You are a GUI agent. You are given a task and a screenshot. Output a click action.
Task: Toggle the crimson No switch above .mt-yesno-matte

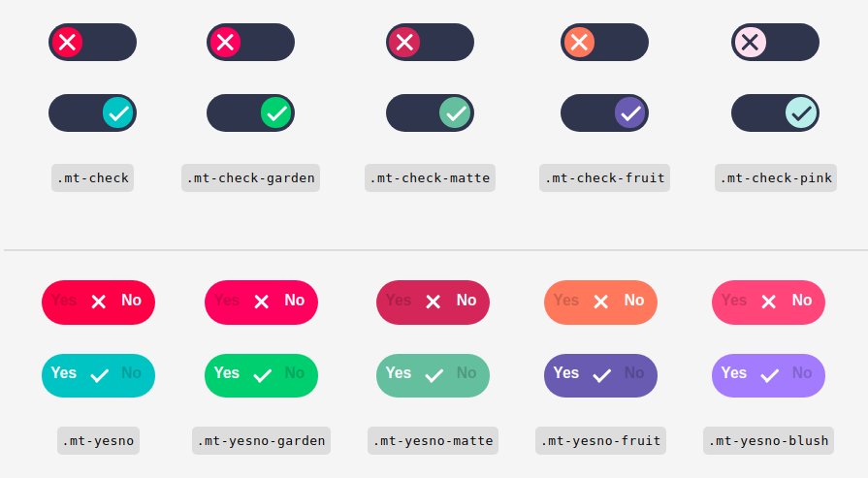pos(433,303)
